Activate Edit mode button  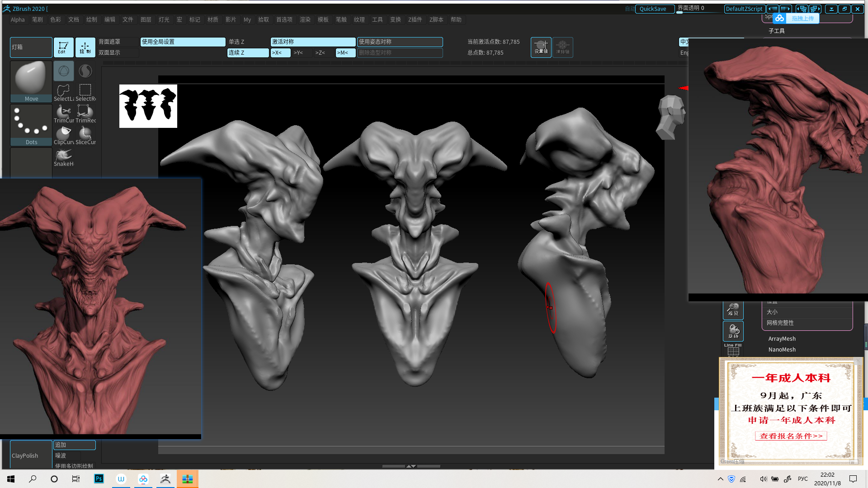tap(63, 47)
